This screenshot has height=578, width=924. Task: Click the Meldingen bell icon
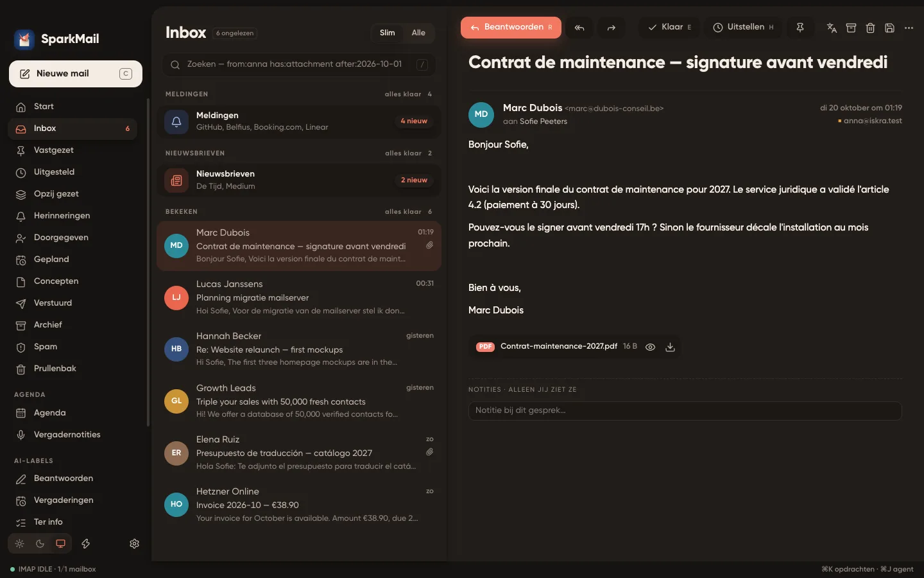tap(176, 121)
